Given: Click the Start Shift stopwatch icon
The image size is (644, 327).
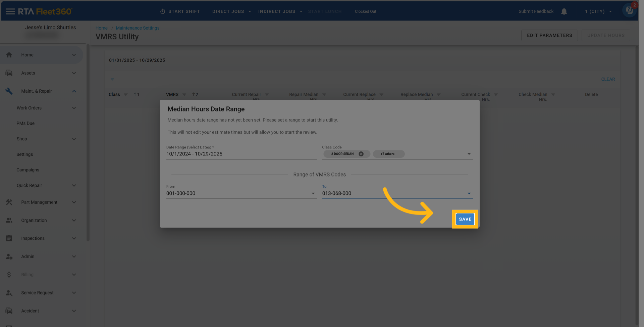Looking at the screenshot, I should pyautogui.click(x=163, y=11).
